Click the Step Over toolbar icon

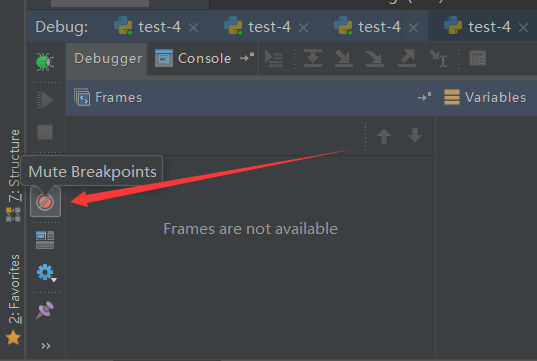[x=313, y=58]
